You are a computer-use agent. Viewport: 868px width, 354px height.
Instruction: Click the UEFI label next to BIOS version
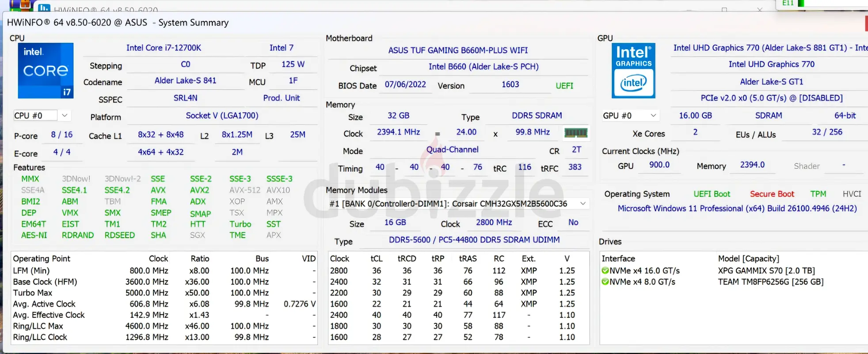click(564, 86)
